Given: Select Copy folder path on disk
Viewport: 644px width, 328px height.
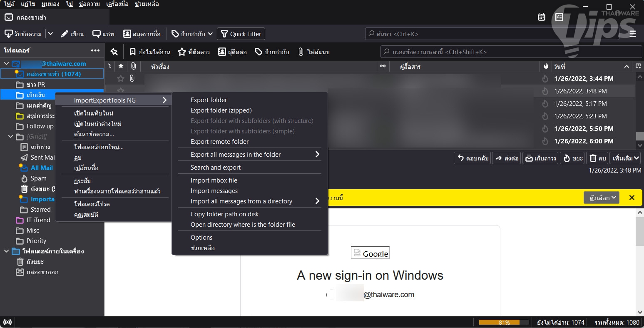Looking at the screenshot, I should pos(250,214).
